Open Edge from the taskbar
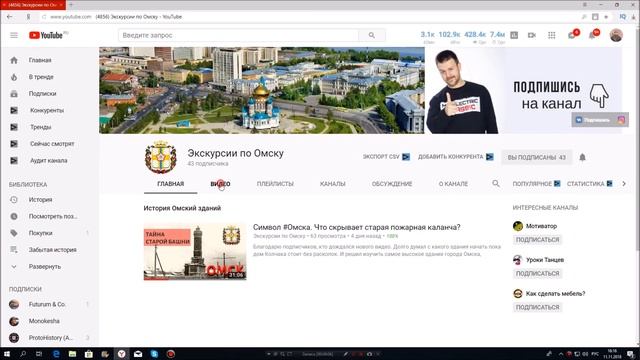 pyautogui.click(x=56, y=354)
